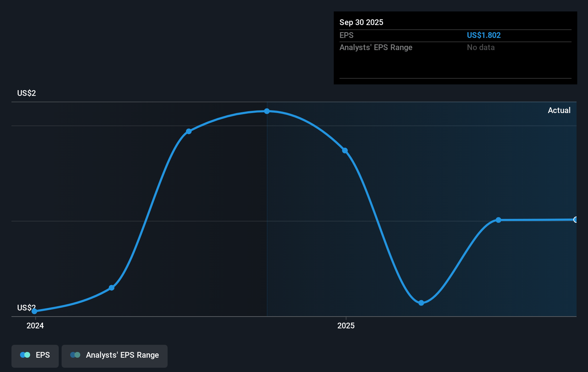Select the hollow end marker at the chart's right edge

[575, 220]
